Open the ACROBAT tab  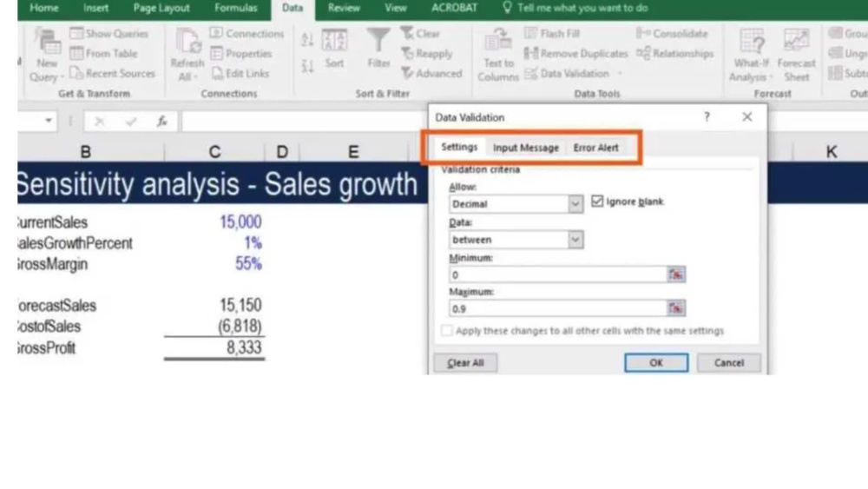click(x=454, y=9)
